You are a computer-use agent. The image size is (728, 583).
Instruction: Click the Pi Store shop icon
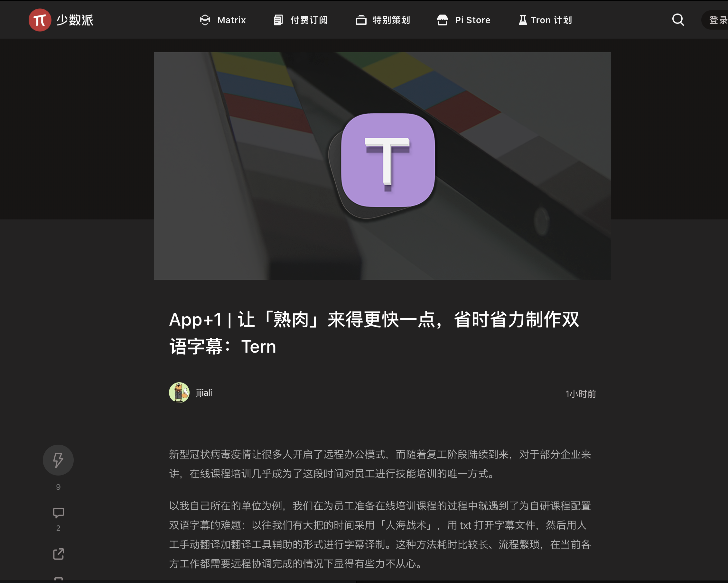(x=442, y=20)
